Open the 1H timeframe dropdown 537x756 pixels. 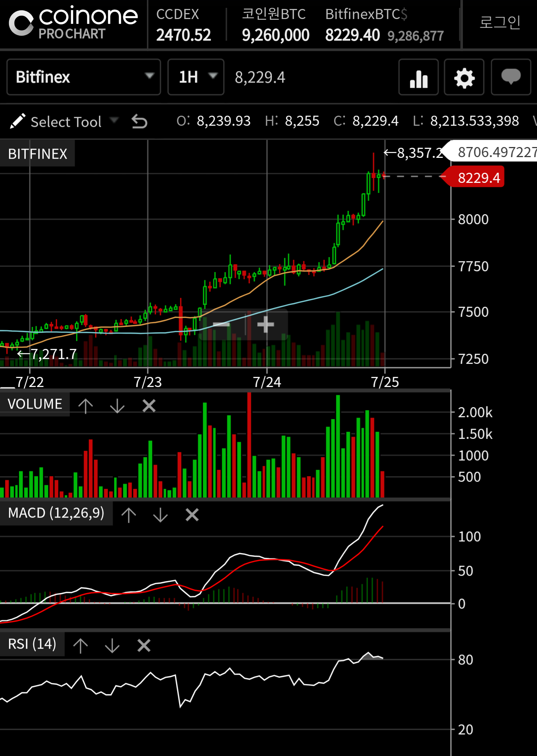196,77
